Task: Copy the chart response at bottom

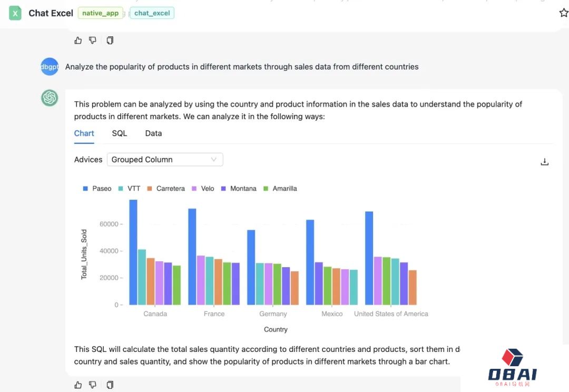Action: (x=110, y=385)
